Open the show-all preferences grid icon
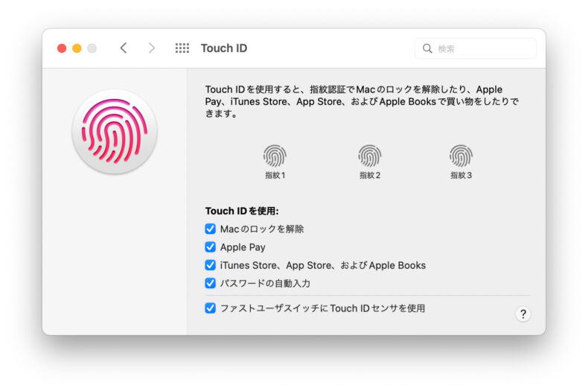 coord(182,48)
